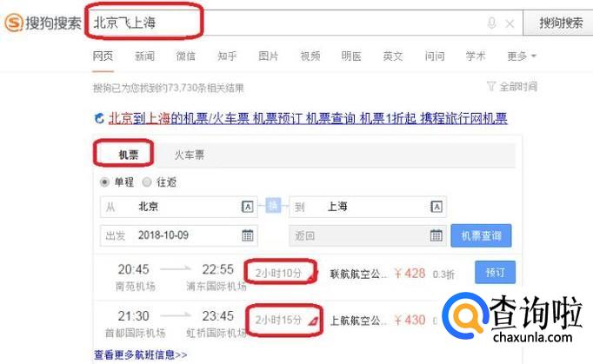The height and width of the screenshot is (364, 593).
Task: Click the result count text 73,730条相关结果
Action: click(x=205, y=88)
